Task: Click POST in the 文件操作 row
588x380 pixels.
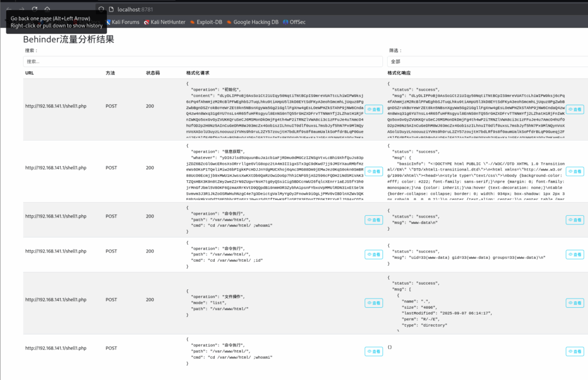Action: [x=111, y=300]
